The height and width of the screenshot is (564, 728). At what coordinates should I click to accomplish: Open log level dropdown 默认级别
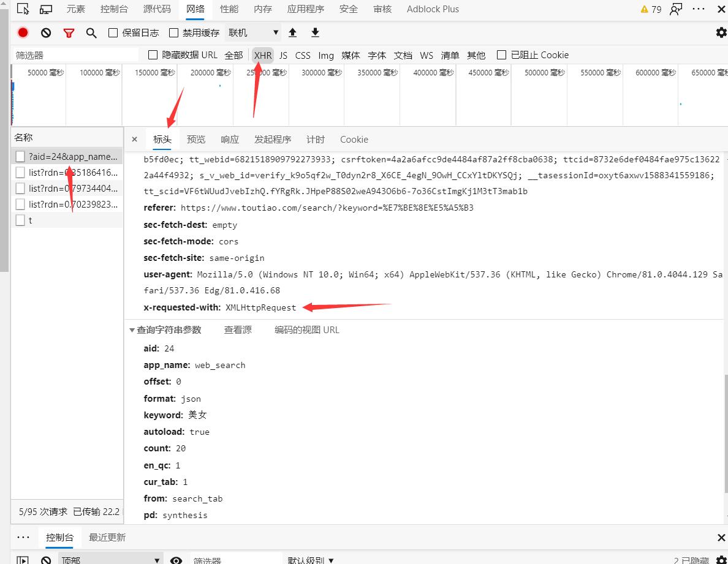(311, 560)
